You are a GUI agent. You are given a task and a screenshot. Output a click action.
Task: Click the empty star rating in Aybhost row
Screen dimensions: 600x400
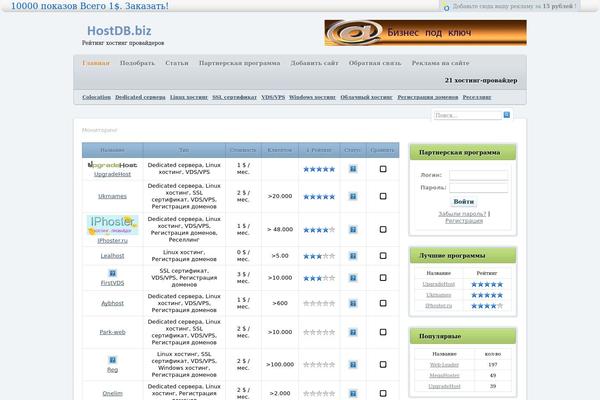(319, 304)
